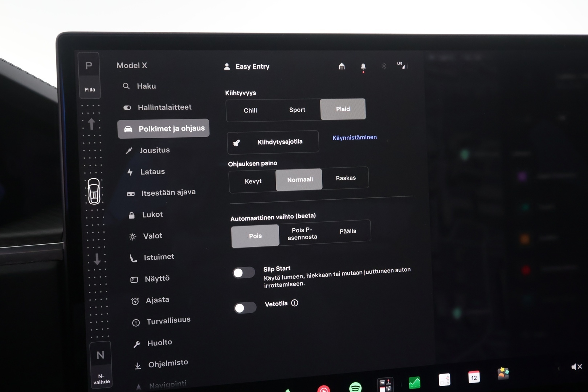Unmute using the muted speaker icon
The width and height of the screenshot is (588, 392).
[576, 367]
